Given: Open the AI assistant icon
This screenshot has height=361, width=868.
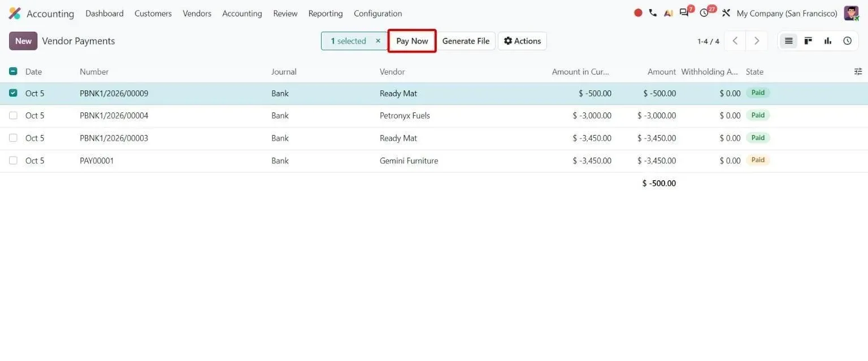Looking at the screenshot, I should pyautogui.click(x=669, y=13).
